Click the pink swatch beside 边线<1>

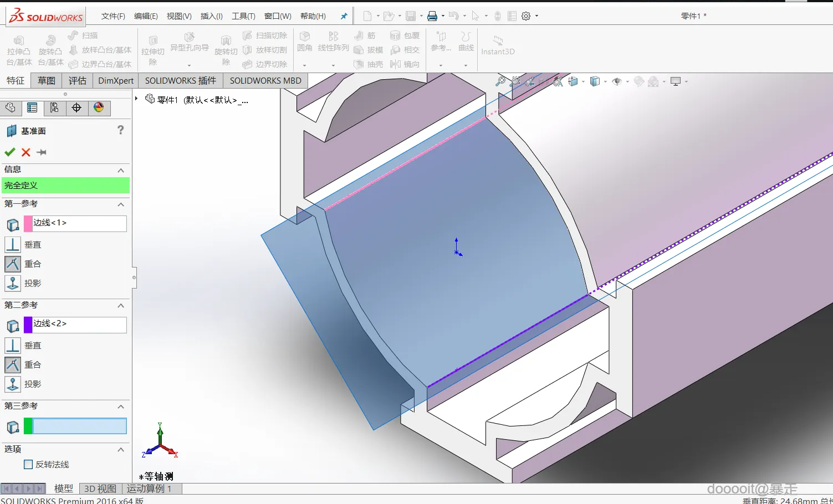(x=28, y=223)
